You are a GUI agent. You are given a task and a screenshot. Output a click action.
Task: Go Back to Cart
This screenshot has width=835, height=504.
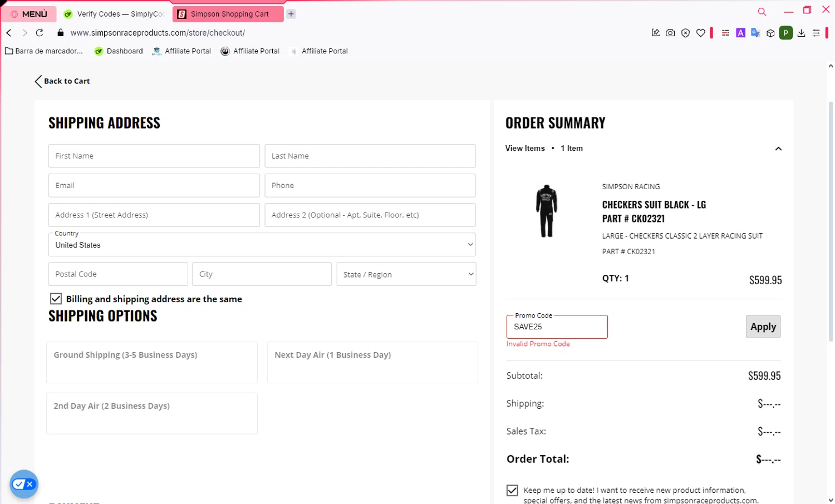point(62,81)
